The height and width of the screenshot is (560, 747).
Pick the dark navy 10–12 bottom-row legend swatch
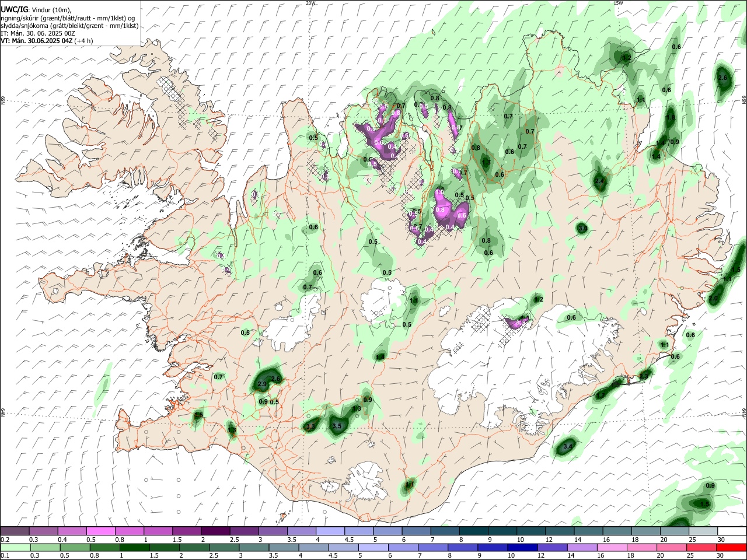521,548
